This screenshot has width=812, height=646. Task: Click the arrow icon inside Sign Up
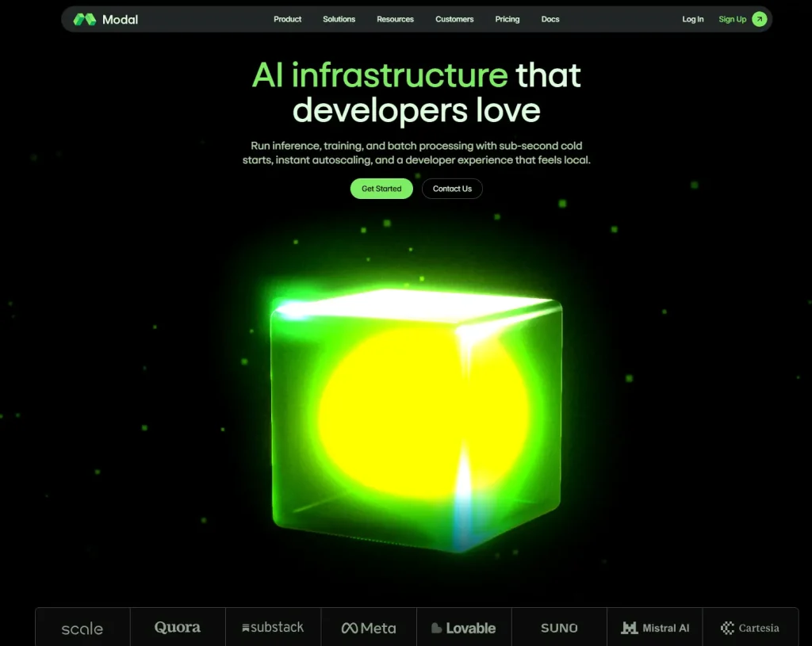pos(759,18)
